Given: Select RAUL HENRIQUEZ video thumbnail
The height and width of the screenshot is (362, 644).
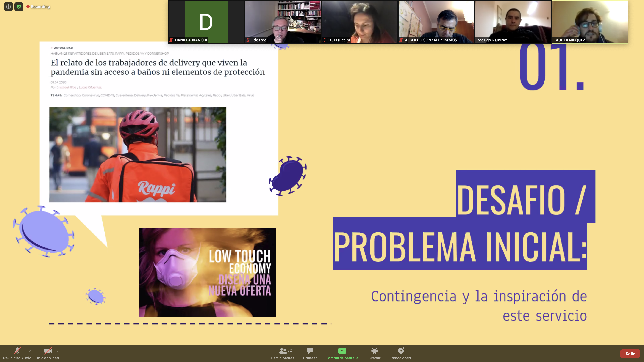Looking at the screenshot, I should (590, 22).
